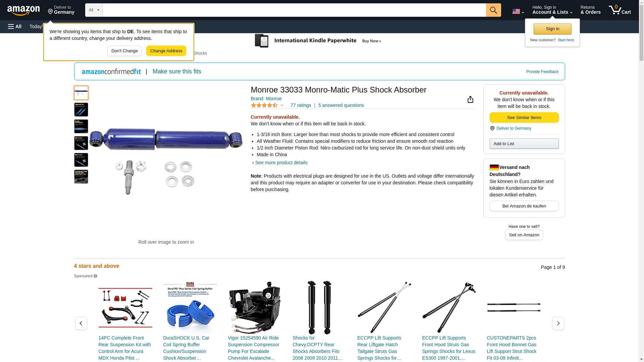Select the second product image thumbnail

[81, 110]
